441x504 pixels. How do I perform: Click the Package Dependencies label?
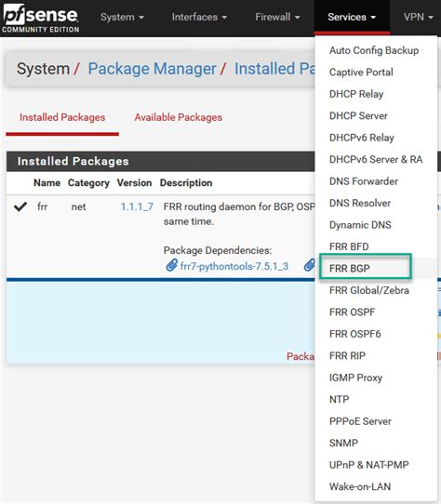pos(218,250)
